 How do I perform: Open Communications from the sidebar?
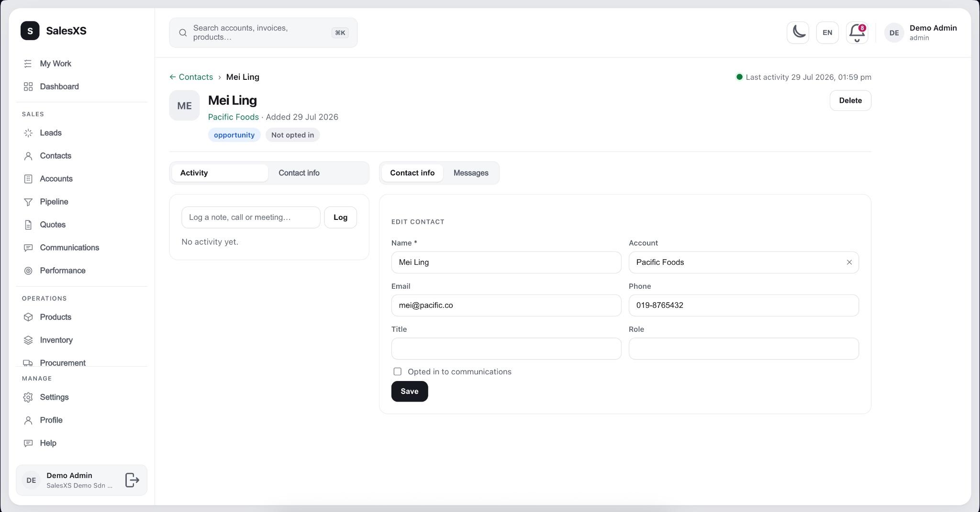tap(81, 248)
